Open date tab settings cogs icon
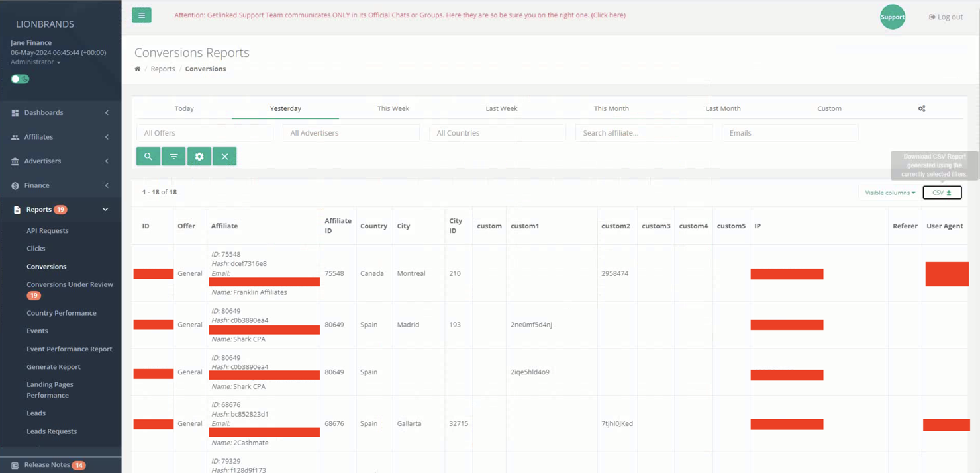This screenshot has height=473, width=980. point(921,108)
